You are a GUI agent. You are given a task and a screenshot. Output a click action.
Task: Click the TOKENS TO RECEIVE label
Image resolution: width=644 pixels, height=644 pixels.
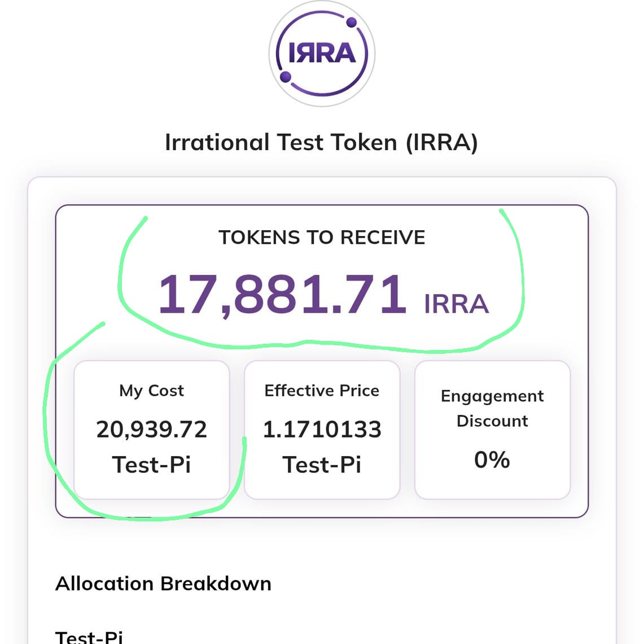322,238
